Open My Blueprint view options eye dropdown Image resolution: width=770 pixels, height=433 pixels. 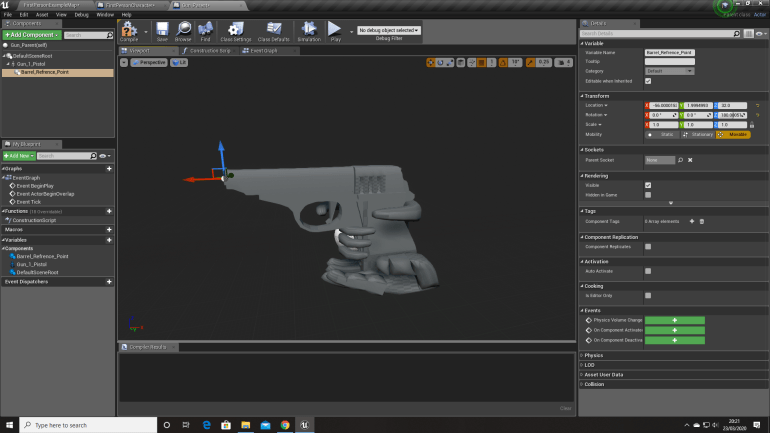(x=105, y=156)
